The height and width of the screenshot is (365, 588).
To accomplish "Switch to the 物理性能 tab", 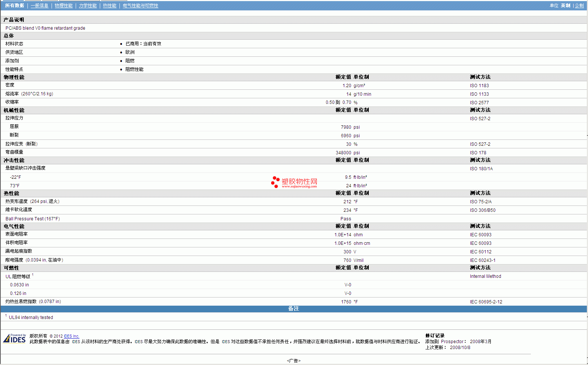I will click(x=63, y=6).
